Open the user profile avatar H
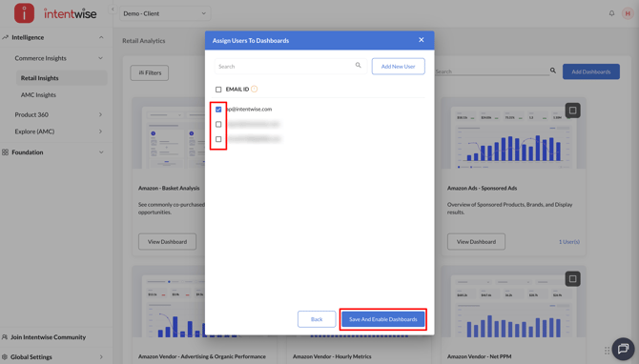The width and height of the screenshot is (639, 364). coord(628,13)
